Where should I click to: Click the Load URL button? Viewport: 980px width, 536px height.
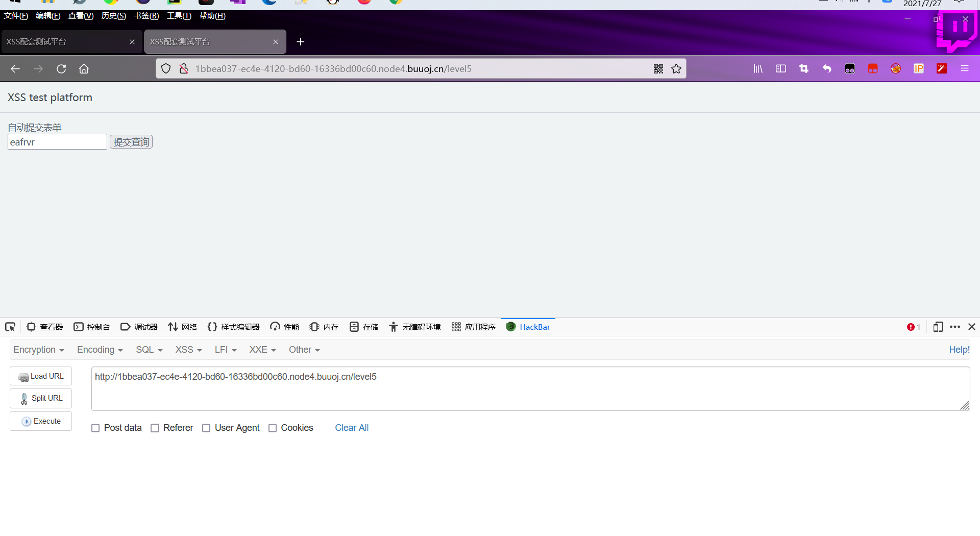click(x=41, y=376)
